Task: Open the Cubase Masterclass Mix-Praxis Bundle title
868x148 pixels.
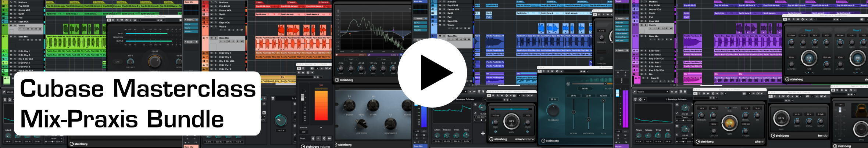Action: 137,104
